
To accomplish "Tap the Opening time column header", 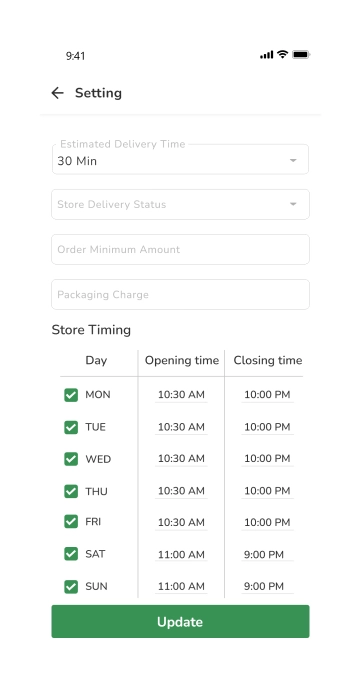I will point(182,360).
